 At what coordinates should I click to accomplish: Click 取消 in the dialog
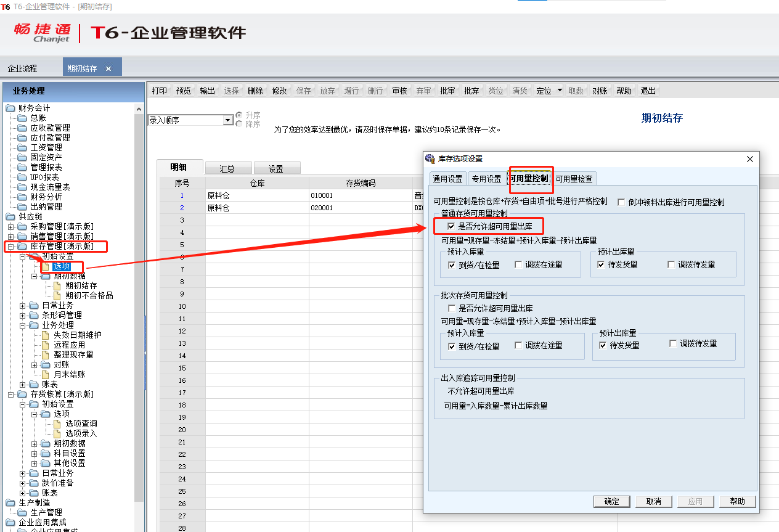click(653, 501)
